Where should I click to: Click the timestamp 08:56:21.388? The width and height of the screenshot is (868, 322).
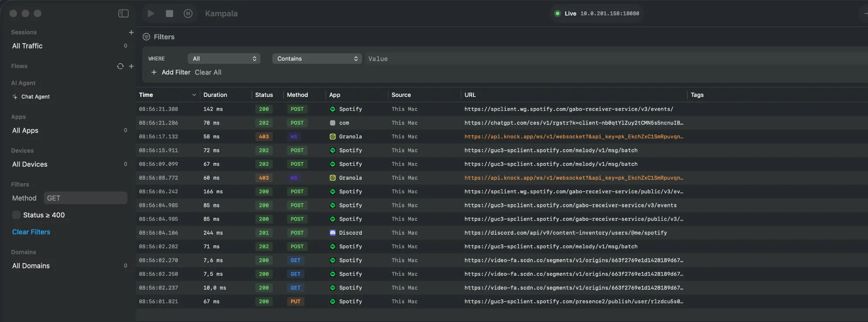(x=158, y=109)
